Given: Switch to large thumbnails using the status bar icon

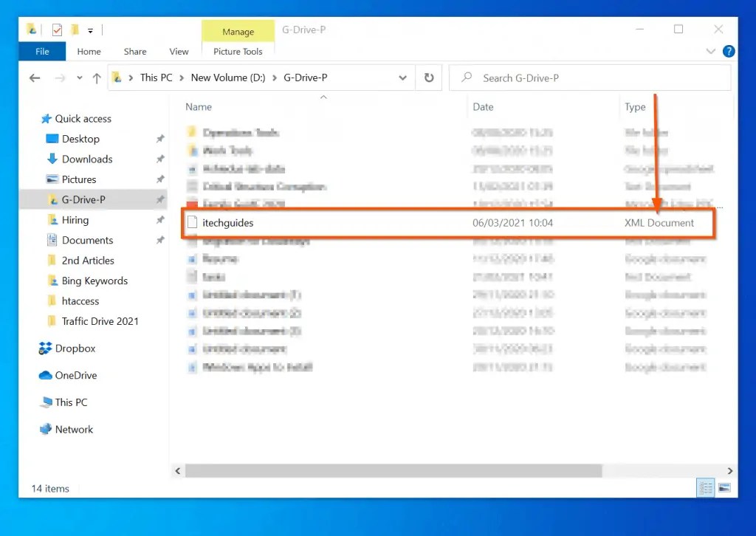Looking at the screenshot, I should (x=724, y=487).
